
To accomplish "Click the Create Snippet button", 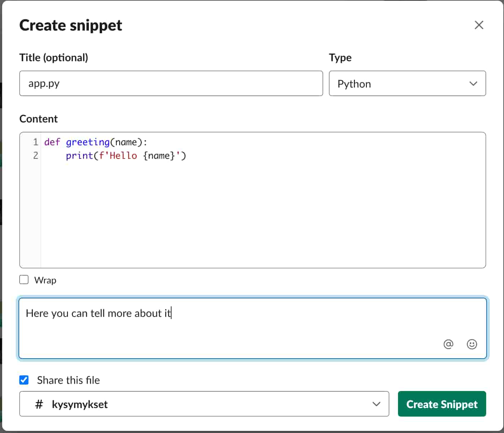I will pyautogui.click(x=442, y=404).
